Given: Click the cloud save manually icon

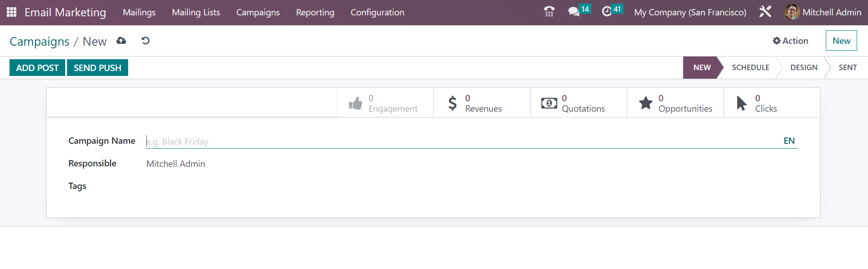Looking at the screenshot, I should click(121, 41).
